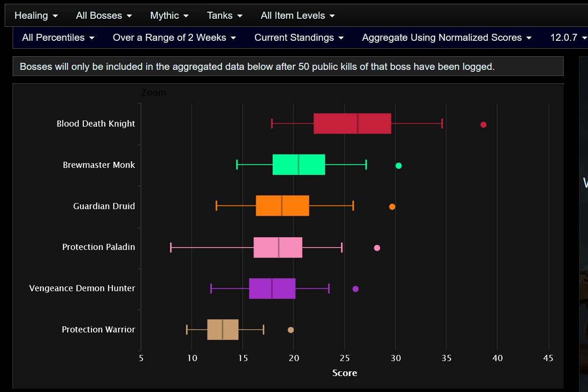Open Over a Range of 2 Weeks dropdown
Screen dimensions: 588x392
point(174,38)
